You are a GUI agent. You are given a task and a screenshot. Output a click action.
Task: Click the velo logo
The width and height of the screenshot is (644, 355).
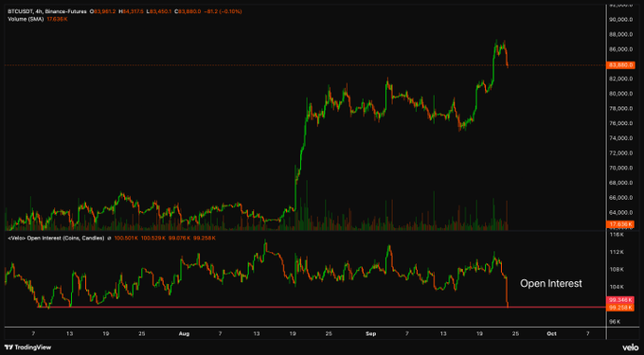630,347
